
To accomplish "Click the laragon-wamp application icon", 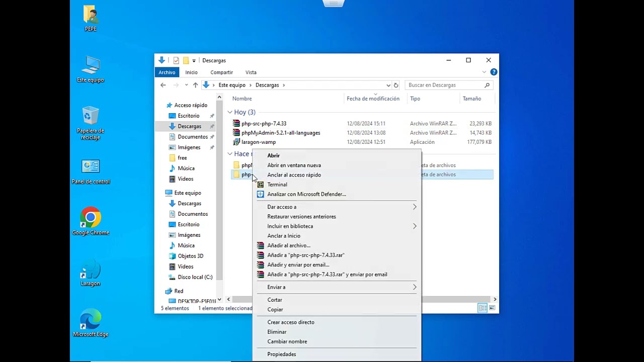I will point(236,142).
